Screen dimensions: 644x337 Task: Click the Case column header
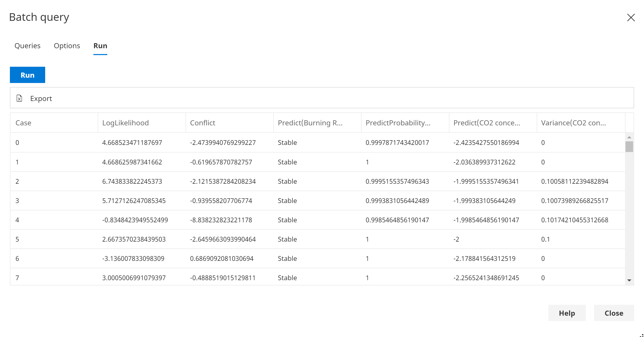pyautogui.click(x=23, y=123)
